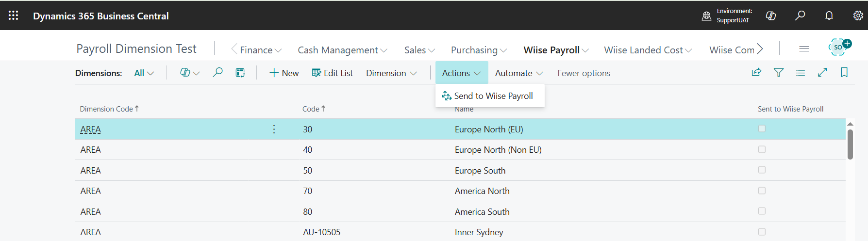Tick Sent to Wiise Payroll for Inner Sydney
Image resolution: width=868 pixels, height=241 pixels.
pos(762,232)
